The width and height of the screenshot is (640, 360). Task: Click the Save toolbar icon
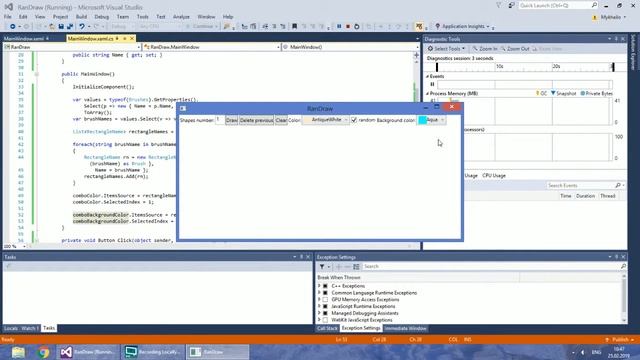(61, 27)
